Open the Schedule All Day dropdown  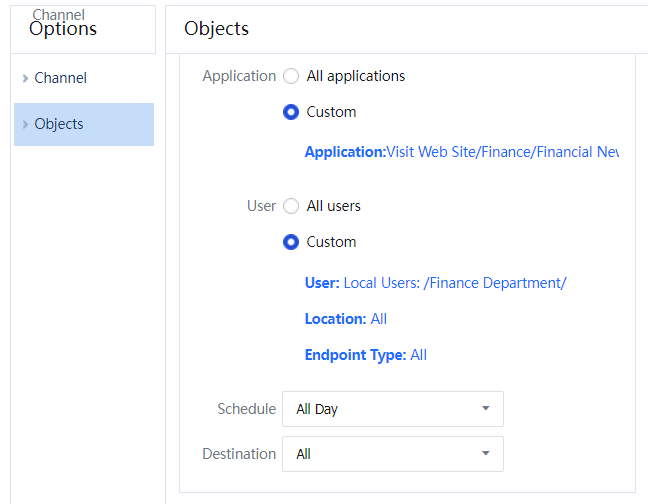(x=392, y=409)
